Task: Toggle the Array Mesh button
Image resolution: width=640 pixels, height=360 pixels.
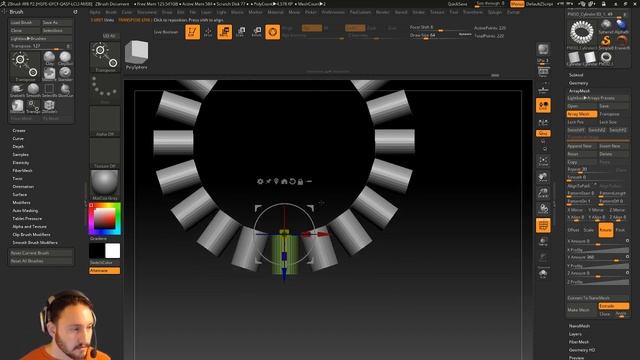Action: click(x=582, y=114)
